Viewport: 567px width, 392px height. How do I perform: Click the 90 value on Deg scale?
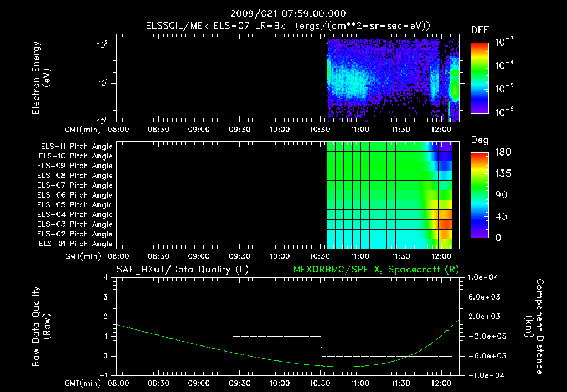[x=502, y=195]
